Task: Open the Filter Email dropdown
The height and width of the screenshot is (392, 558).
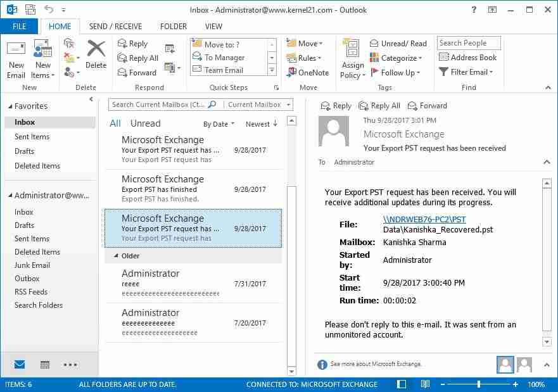Action: point(466,72)
